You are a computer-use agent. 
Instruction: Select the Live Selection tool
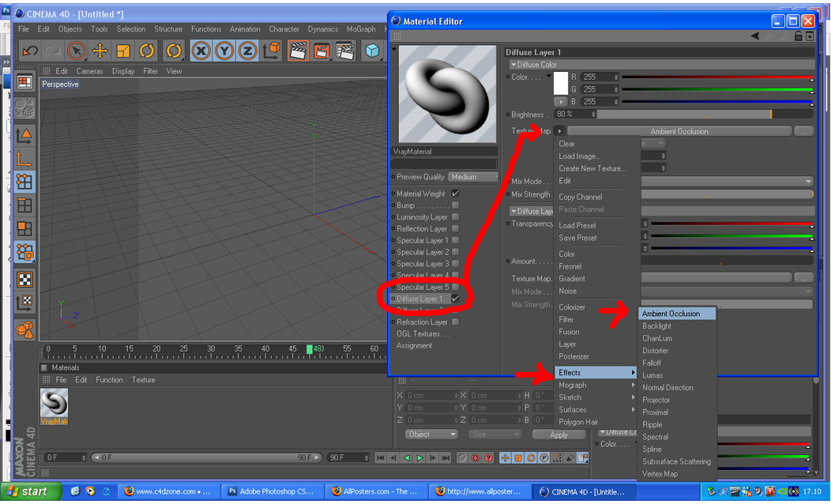tap(77, 51)
